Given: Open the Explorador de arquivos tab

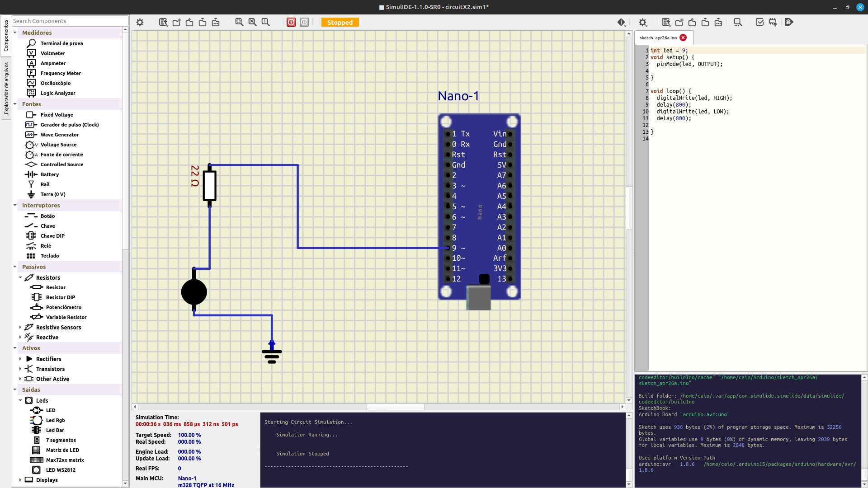Looking at the screenshot, I should [x=6, y=88].
